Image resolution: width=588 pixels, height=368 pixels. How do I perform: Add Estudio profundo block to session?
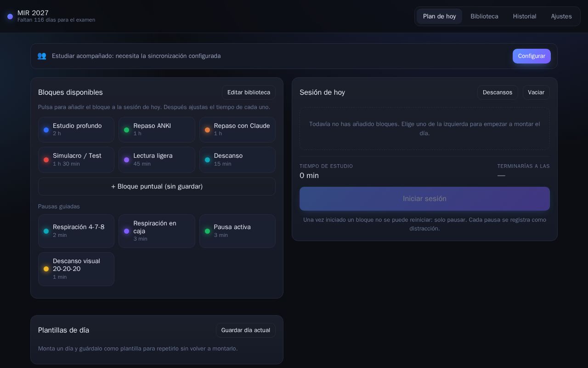76,129
